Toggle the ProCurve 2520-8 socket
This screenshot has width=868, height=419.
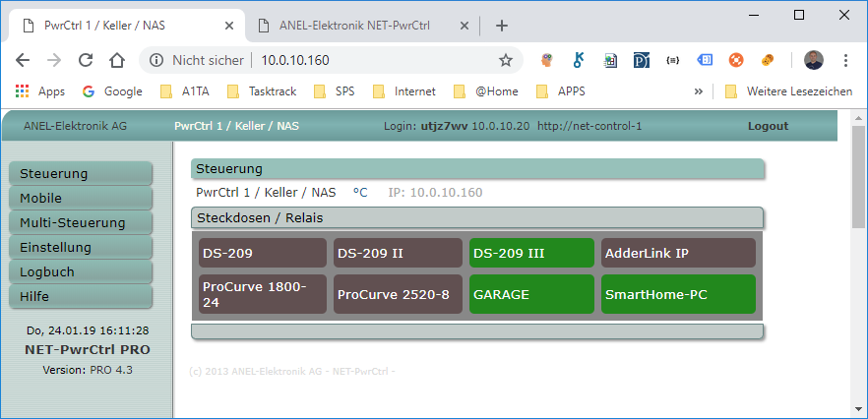398,294
